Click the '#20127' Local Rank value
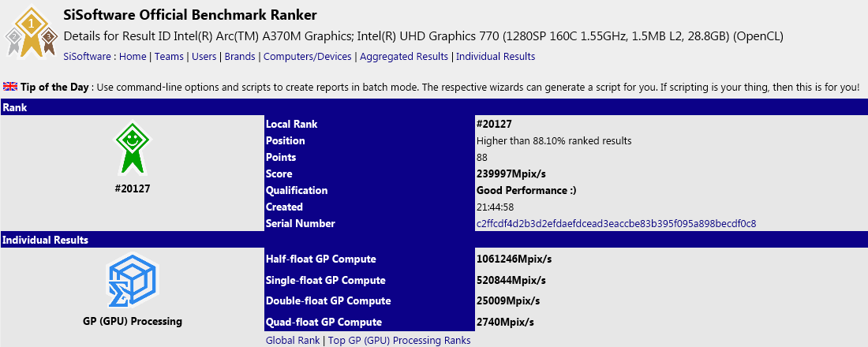This screenshot has height=347, width=868. 496,124
